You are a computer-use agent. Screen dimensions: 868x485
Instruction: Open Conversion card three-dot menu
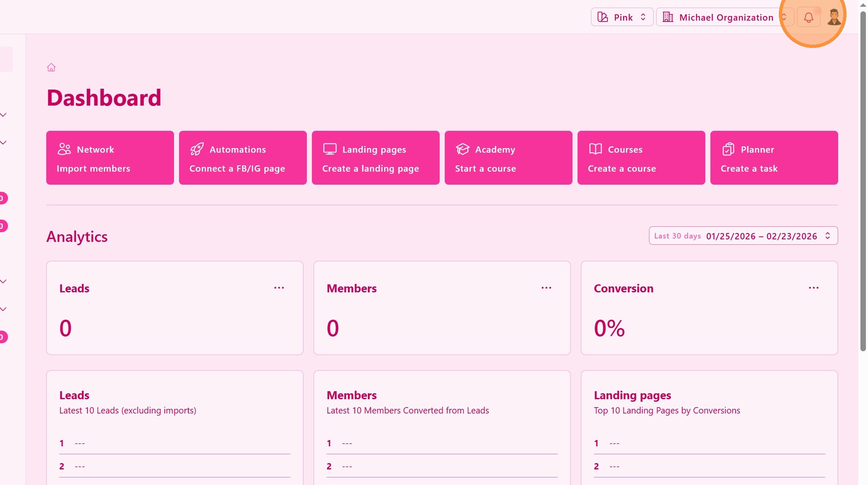click(813, 288)
